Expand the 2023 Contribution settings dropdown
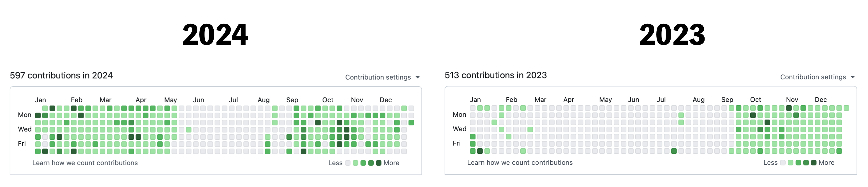The height and width of the screenshot is (187, 868). (x=817, y=77)
